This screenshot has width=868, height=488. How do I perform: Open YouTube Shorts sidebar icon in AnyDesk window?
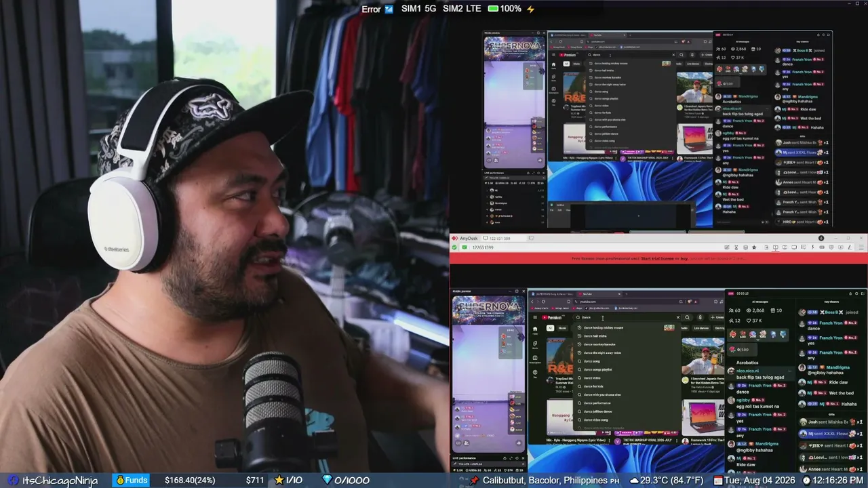click(x=535, y=345)
